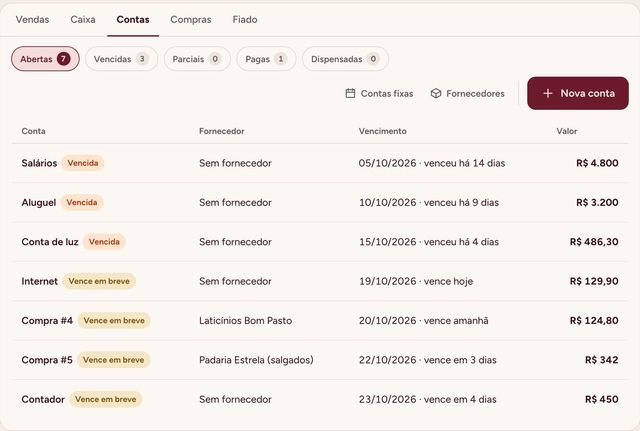The height and width of the screenshot is (431, 640).
Task: Create a Nova conta
Action: 578,93
